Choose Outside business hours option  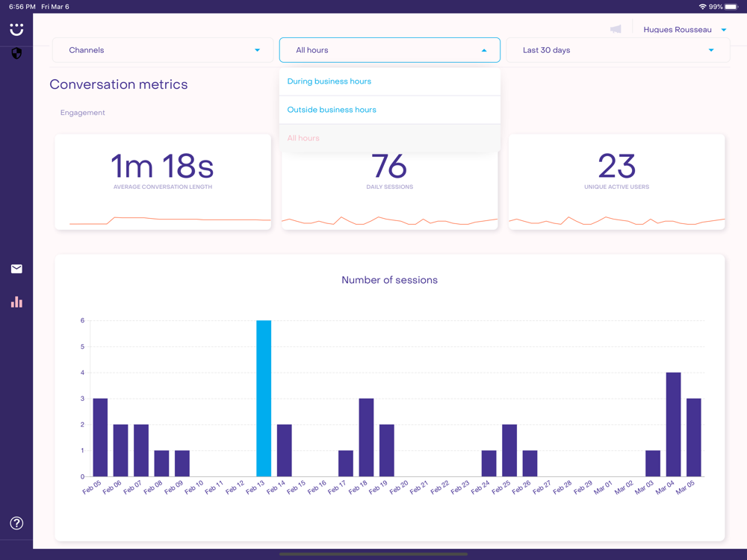[389, 110]
